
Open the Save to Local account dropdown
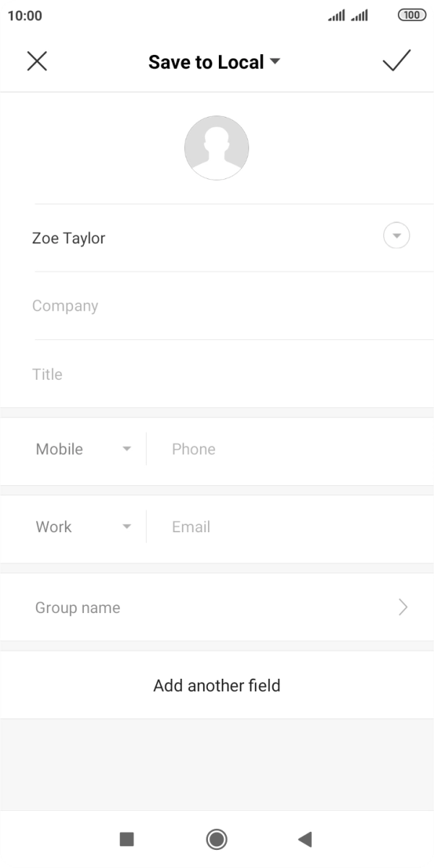(214, 62)
